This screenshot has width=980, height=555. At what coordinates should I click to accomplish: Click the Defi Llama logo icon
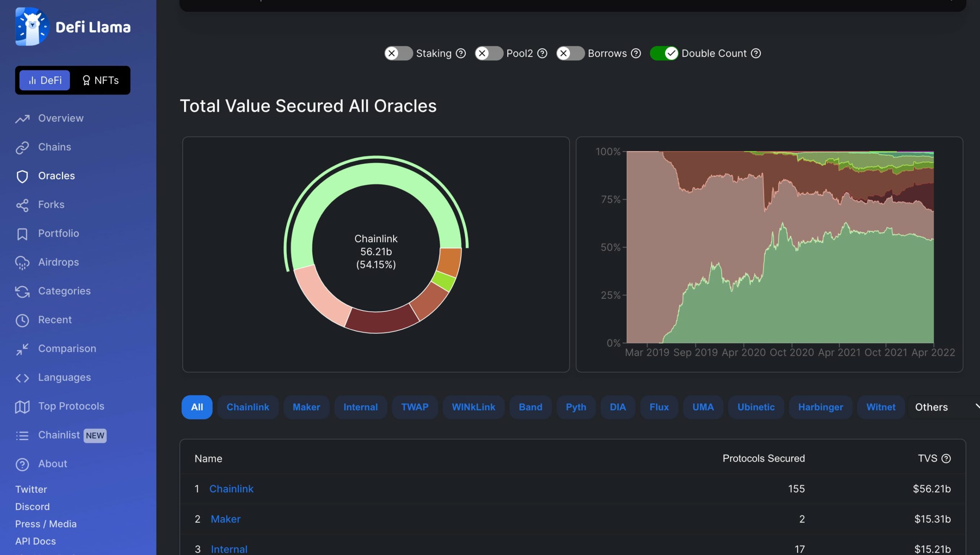[32, 26]
